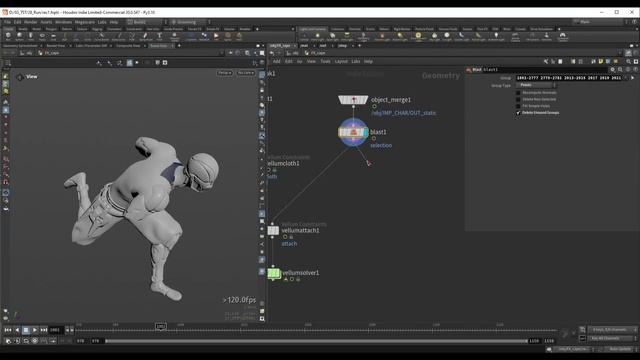The image size is (640, 360).
Task: Open the Group Type Points dropdown
Action: 536,85
